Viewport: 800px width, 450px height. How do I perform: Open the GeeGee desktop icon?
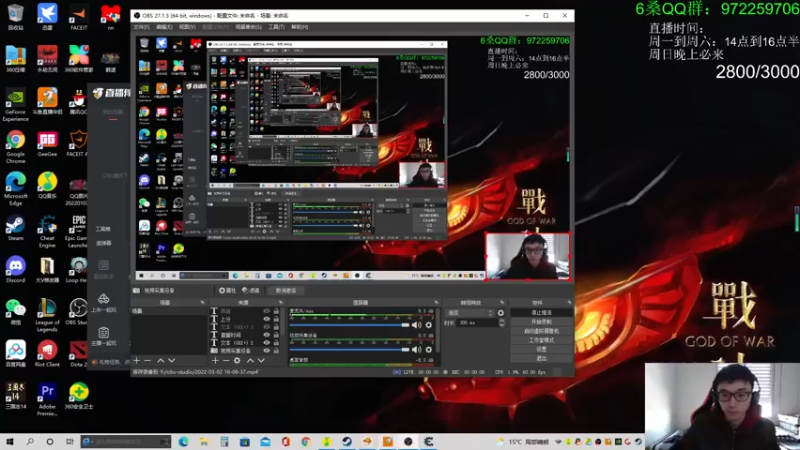pyautogui.click(x=47, y=144)
